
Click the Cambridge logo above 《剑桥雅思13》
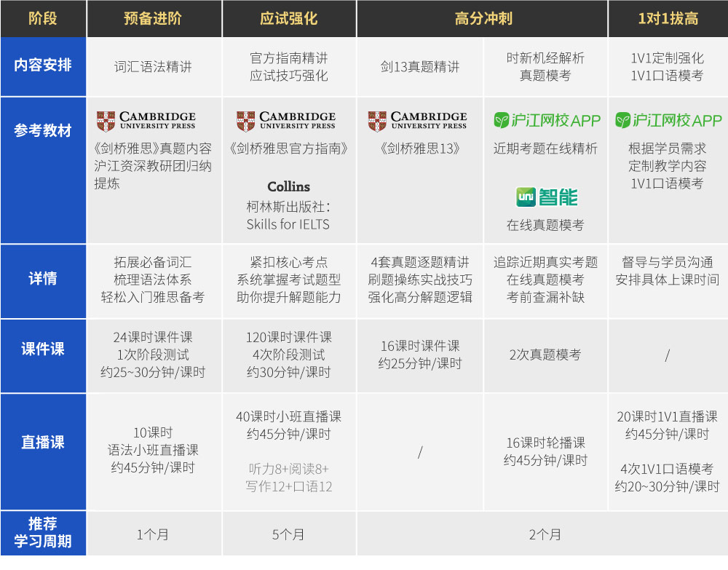(x=417, y=121)
